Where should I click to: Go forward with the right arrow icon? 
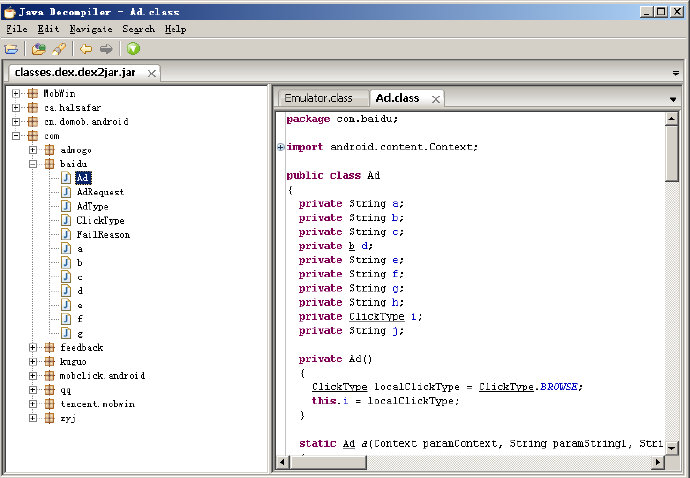[x=106, y=49]
